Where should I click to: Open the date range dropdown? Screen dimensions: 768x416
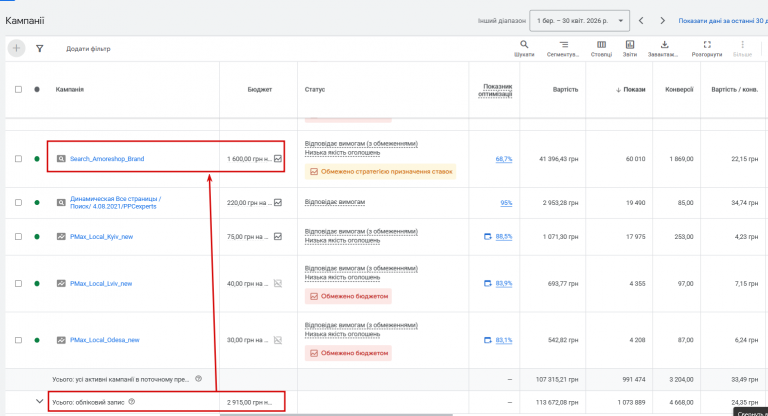point(579,21)
